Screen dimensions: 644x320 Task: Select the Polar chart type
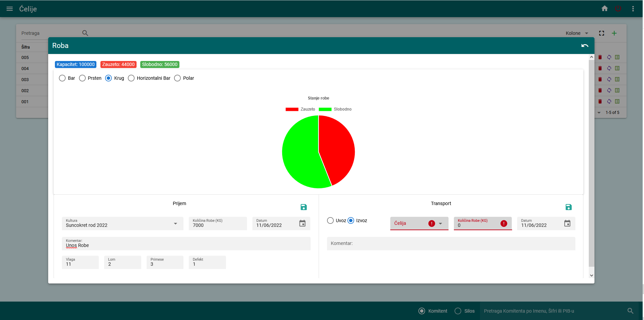point(177,78)
